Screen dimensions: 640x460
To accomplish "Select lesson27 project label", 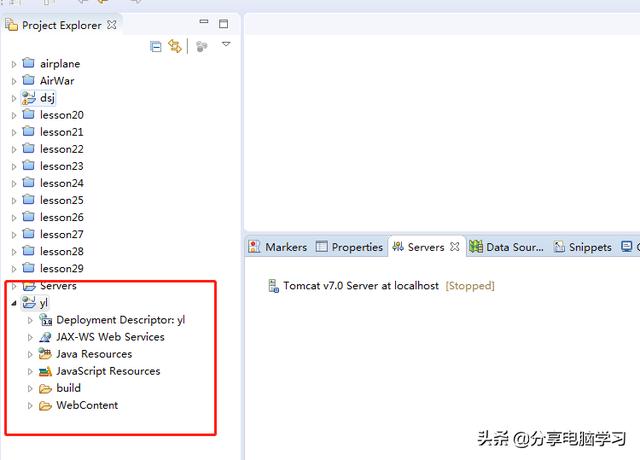I will (62, 234).
